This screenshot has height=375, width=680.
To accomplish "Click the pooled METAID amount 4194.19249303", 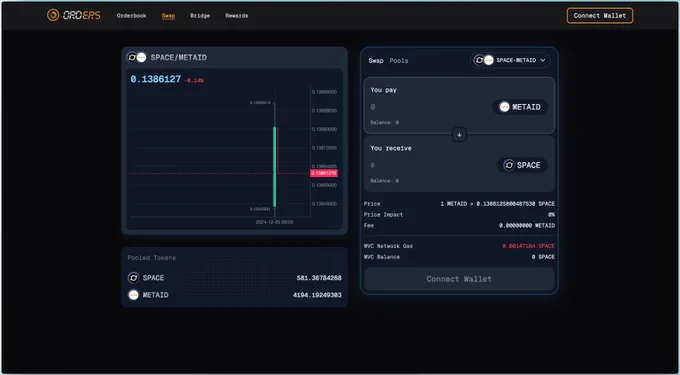I will tap(317, 295).
